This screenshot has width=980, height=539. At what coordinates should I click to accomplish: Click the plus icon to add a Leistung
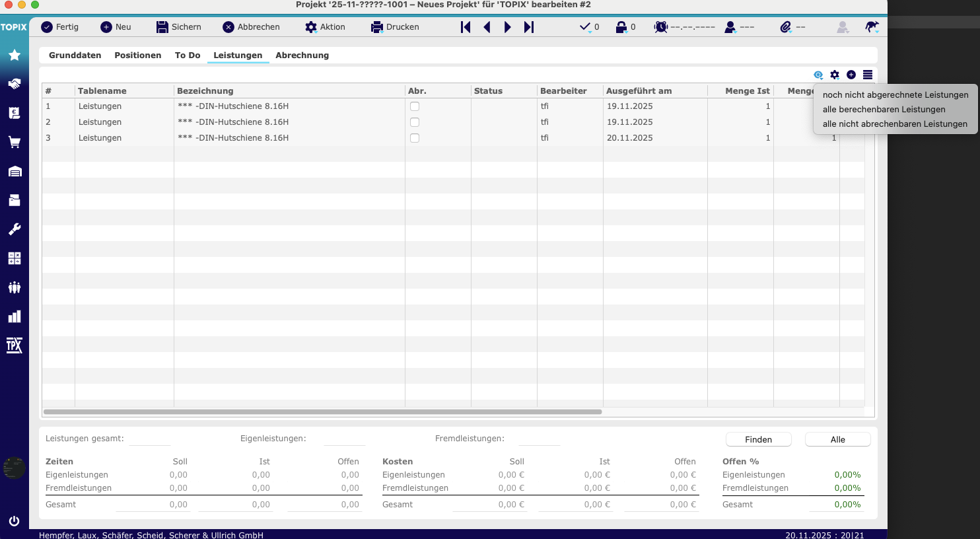[x=851, y=75]
